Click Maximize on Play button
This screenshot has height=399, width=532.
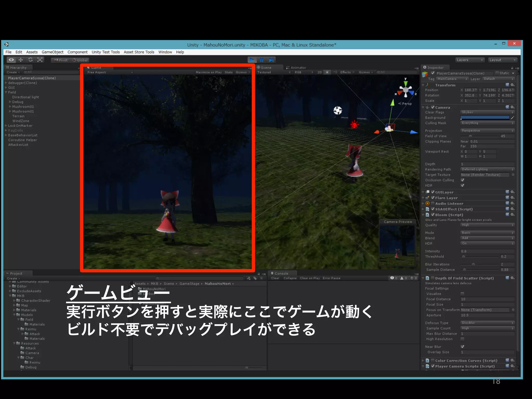209,72
